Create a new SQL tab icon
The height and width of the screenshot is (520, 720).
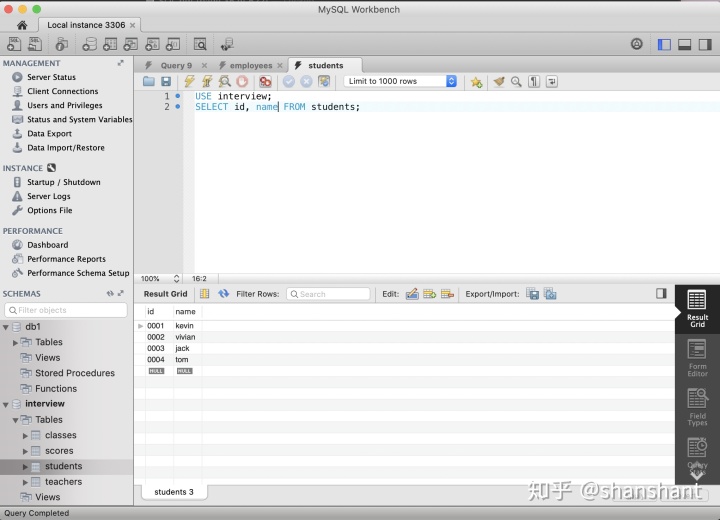(14, 45)
